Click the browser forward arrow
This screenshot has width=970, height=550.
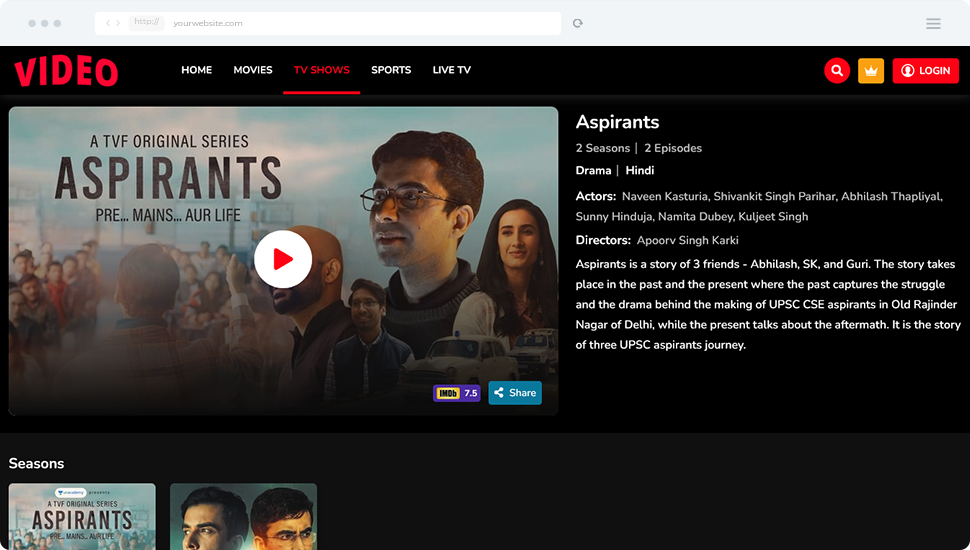118,23
